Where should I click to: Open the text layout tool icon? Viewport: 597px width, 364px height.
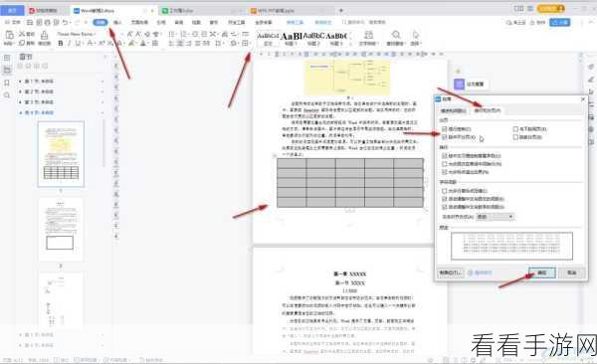click(x=368, y=35)
